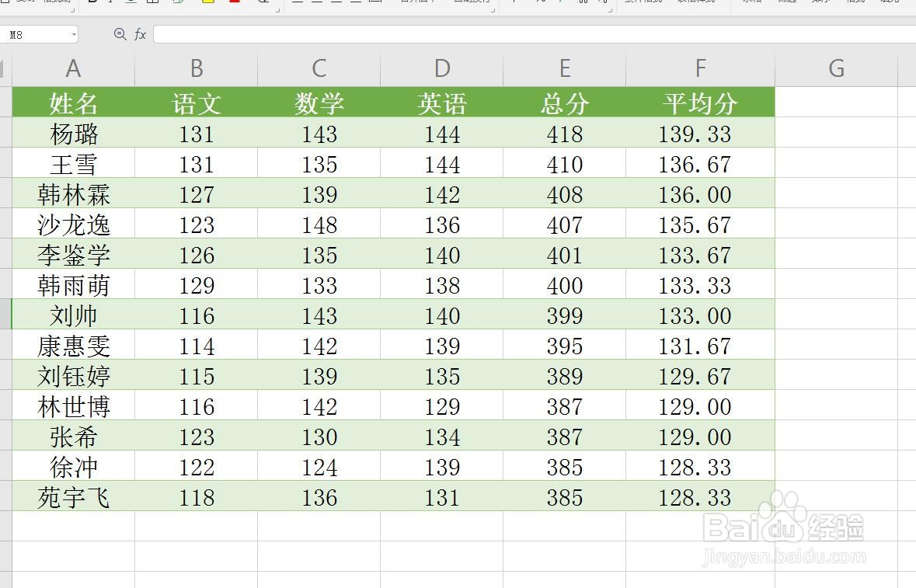Viewport: 916px width, 588px height.
Task: Click math score 148 for 沙龙逸
Action: pos(319,224)
